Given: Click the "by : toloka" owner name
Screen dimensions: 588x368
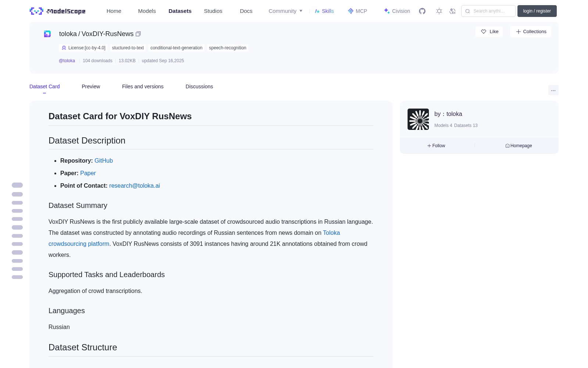Looking at the screenshot, I should tap(448, 114).
